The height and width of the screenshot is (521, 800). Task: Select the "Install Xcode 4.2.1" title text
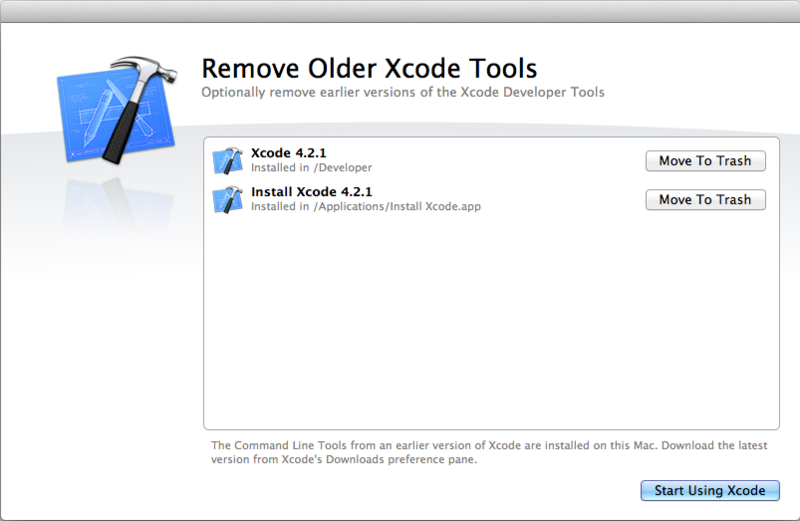311,191
